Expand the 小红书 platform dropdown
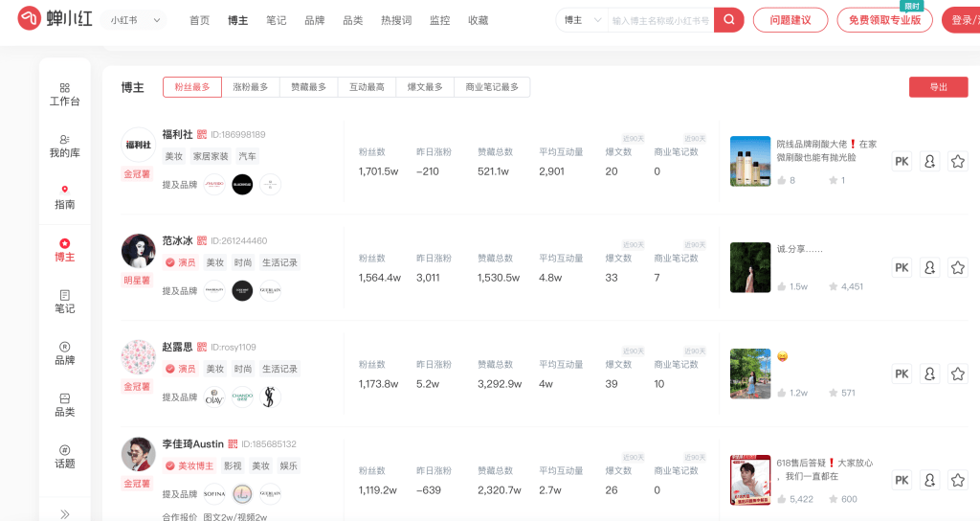 click(x=137, y=20)
